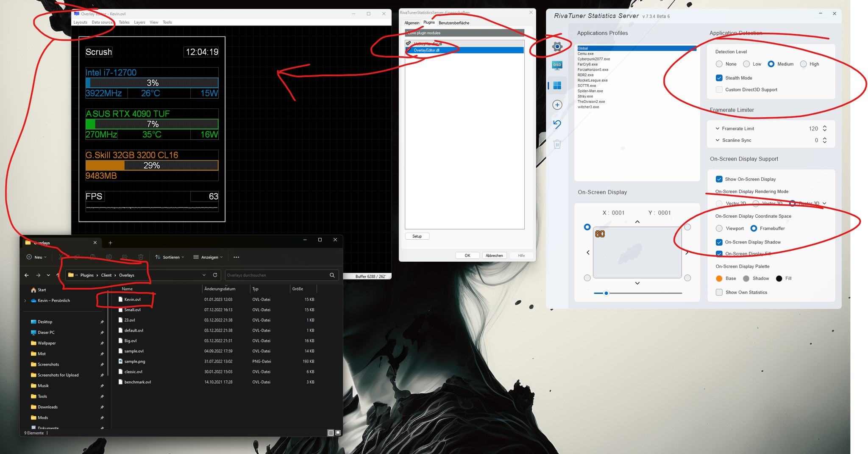Click the rename icon in File Explorer toolbar
This screenshot has height=454, width=868.
tap(108, 257)
